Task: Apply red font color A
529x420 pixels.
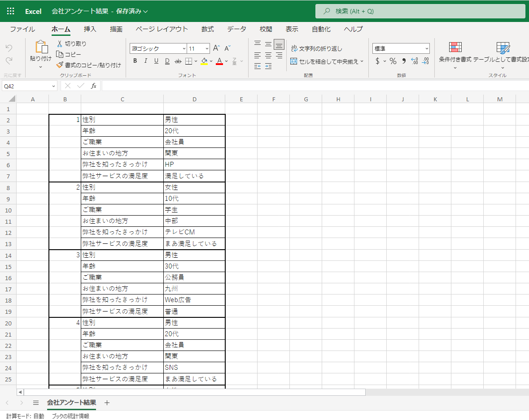Action: pos(219,61)
